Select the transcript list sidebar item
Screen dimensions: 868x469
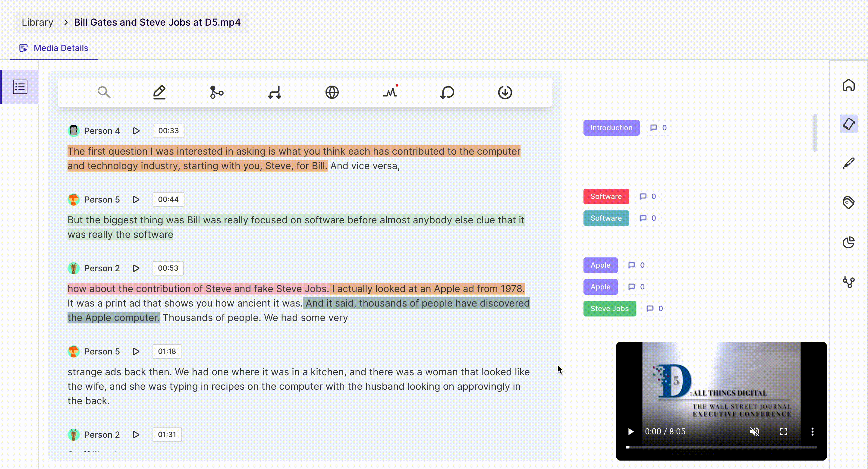coord(20,87)
